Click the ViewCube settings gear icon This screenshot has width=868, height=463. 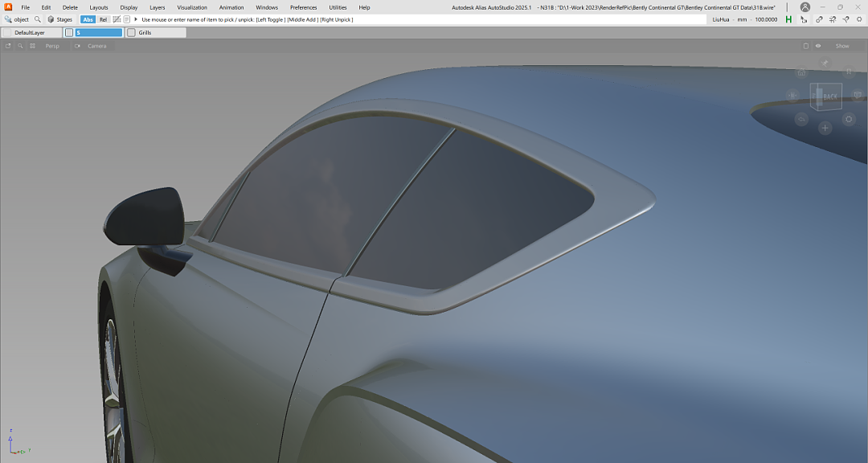849,119
